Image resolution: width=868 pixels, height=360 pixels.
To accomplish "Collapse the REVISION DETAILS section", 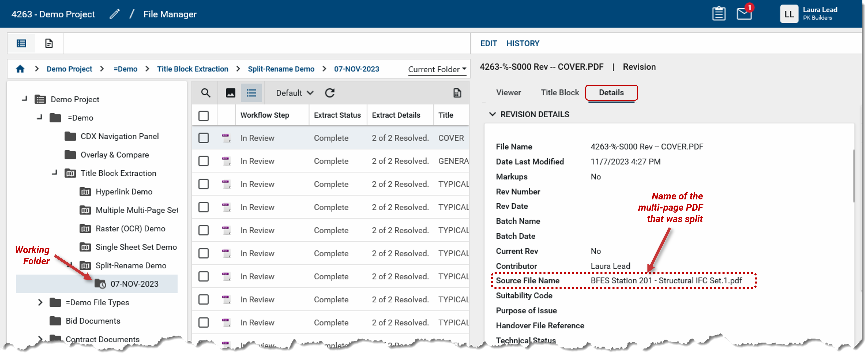I will point(492,114).
